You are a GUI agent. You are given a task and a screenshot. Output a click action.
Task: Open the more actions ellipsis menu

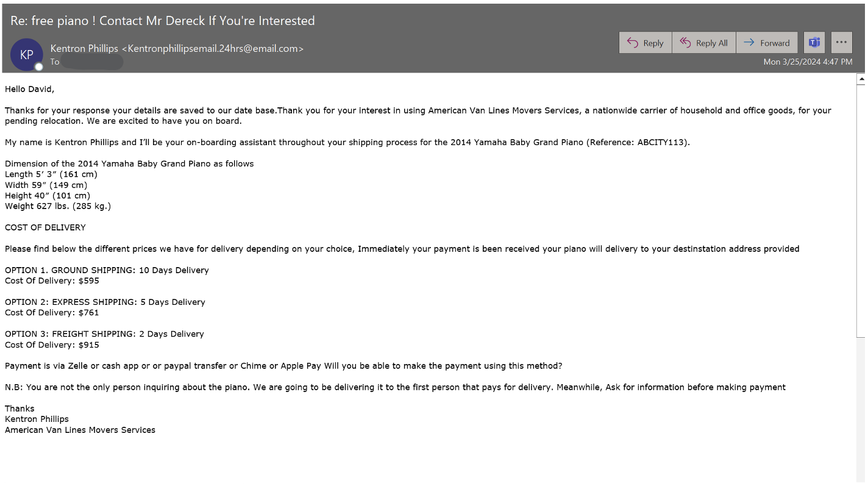click(842, 43)
